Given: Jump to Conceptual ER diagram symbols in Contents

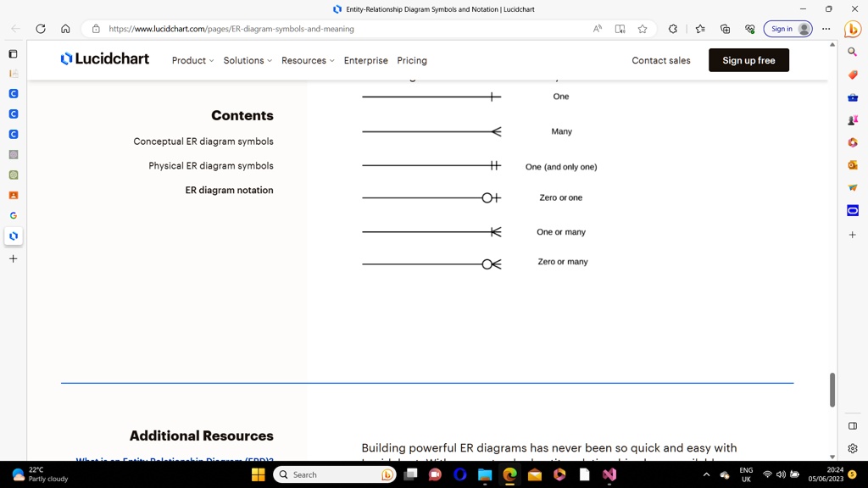Looking at the screenshot, I should (203, 141).
